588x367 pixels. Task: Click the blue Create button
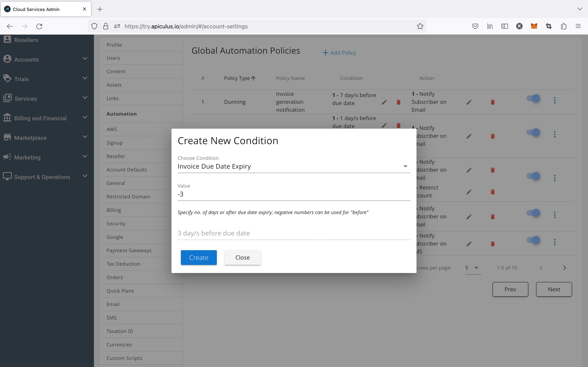198,258
